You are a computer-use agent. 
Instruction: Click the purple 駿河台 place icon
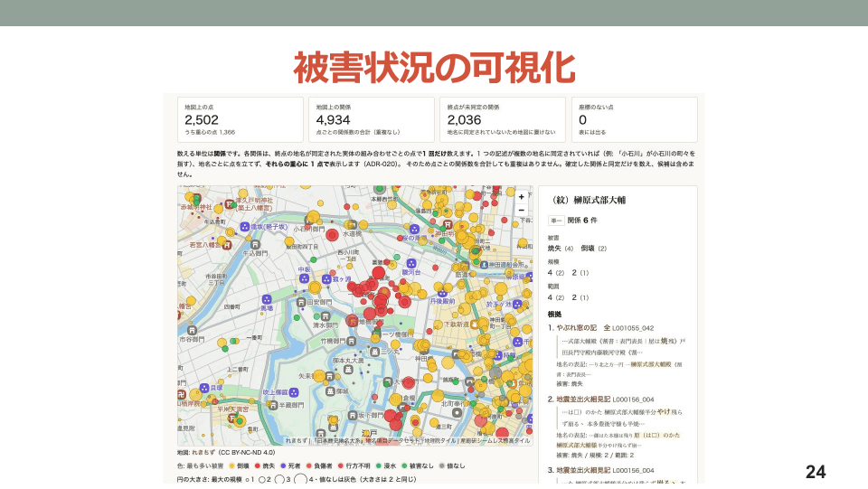[410, 263]
